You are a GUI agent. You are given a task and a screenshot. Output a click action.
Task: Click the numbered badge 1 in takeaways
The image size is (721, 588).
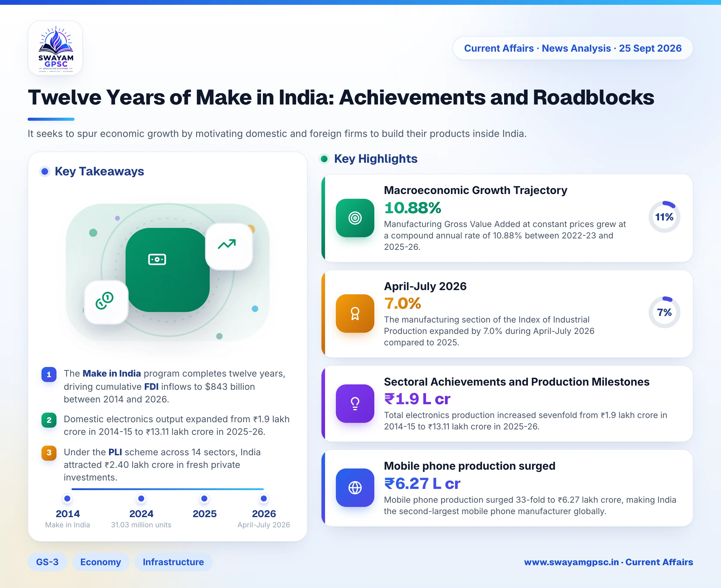click(x=49, y=374)
